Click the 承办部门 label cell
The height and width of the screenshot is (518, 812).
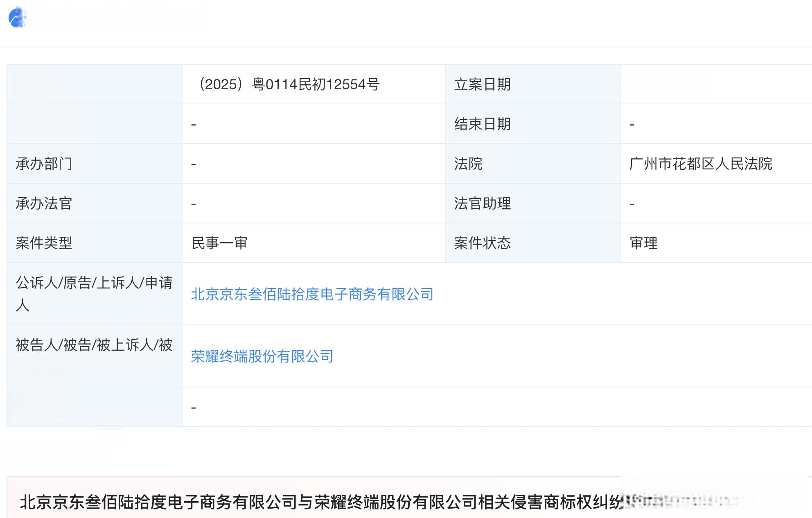point(95,164)
